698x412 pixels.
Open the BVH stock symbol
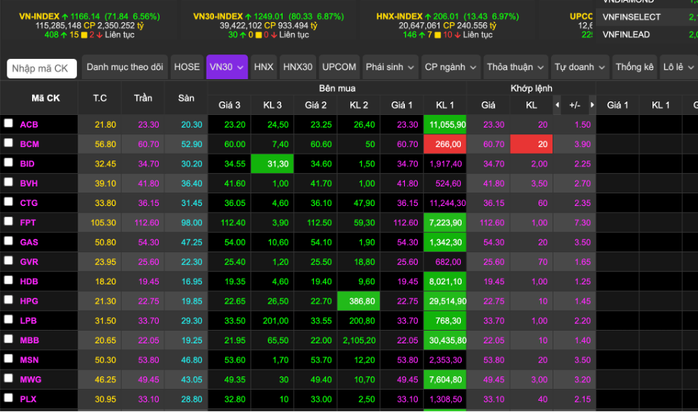29,183
